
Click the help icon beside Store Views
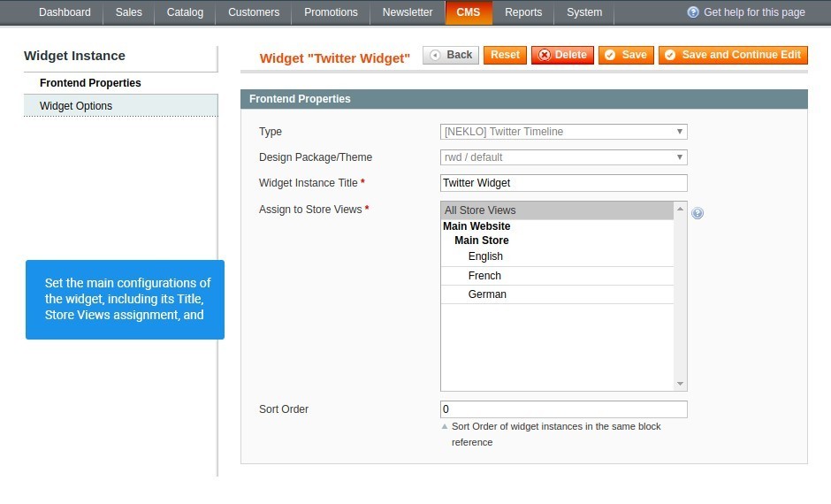(x=698, y=213)
